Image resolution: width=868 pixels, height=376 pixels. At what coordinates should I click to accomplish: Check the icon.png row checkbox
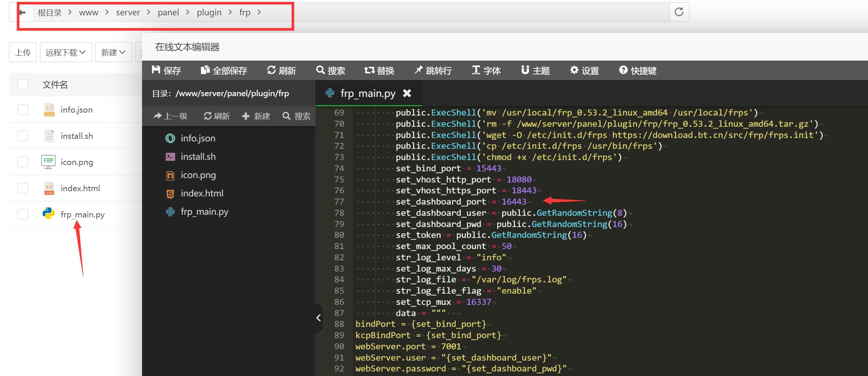[23, 162]
